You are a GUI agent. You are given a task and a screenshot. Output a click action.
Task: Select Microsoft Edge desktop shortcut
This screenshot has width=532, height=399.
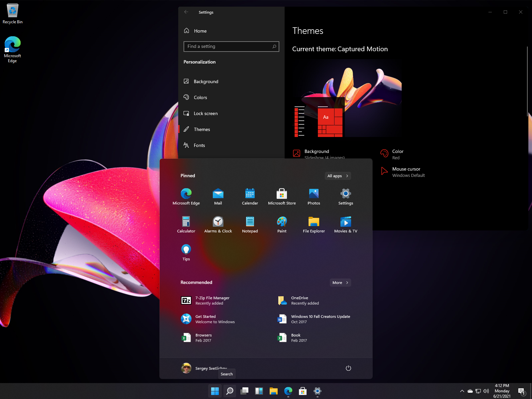pos(12,49)
